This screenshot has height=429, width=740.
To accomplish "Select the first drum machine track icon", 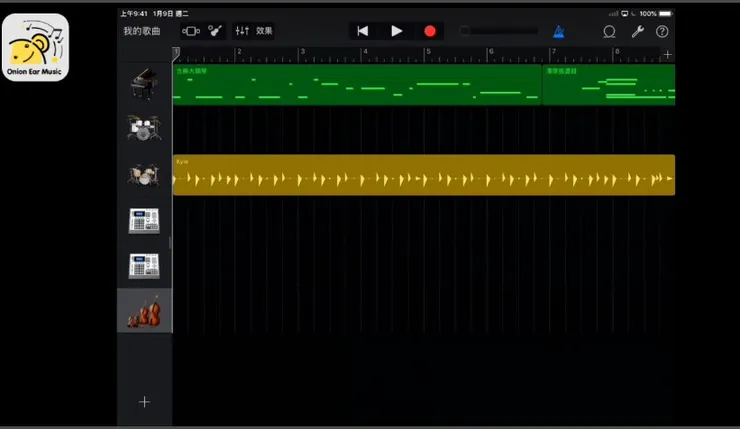I will click(144, 221).
